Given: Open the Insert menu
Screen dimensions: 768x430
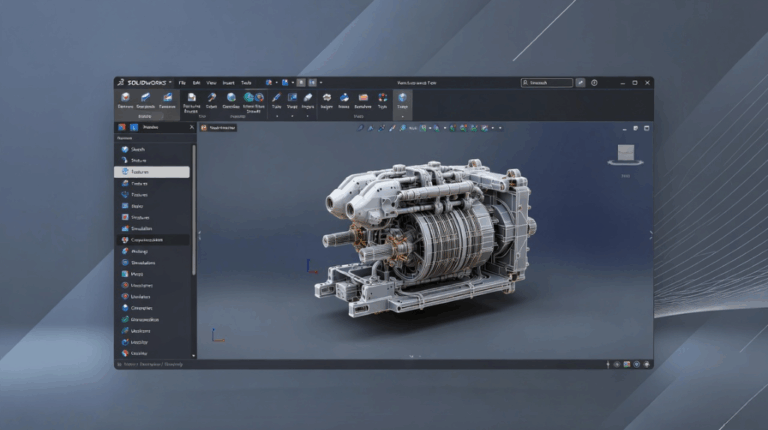Looking at the screenshot, I should click(228, 83).
